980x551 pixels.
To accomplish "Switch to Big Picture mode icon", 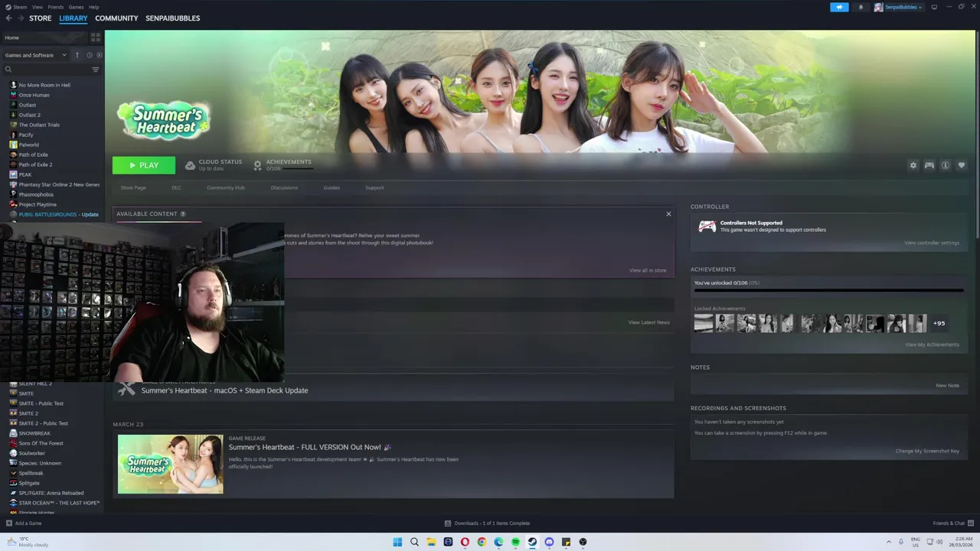I will pyautogui.click(x=934, y=7).
